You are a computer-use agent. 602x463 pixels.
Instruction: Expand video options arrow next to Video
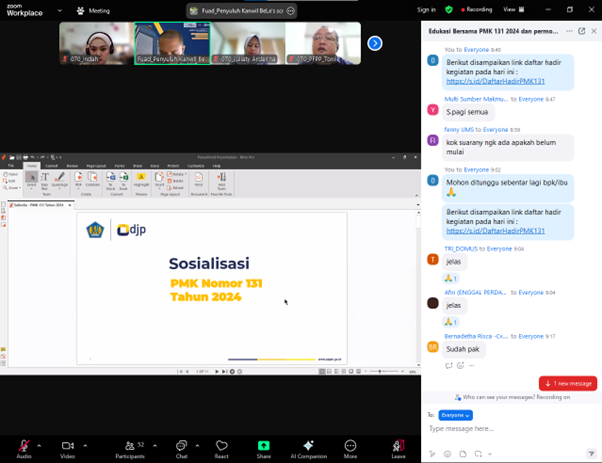[85, 445]
